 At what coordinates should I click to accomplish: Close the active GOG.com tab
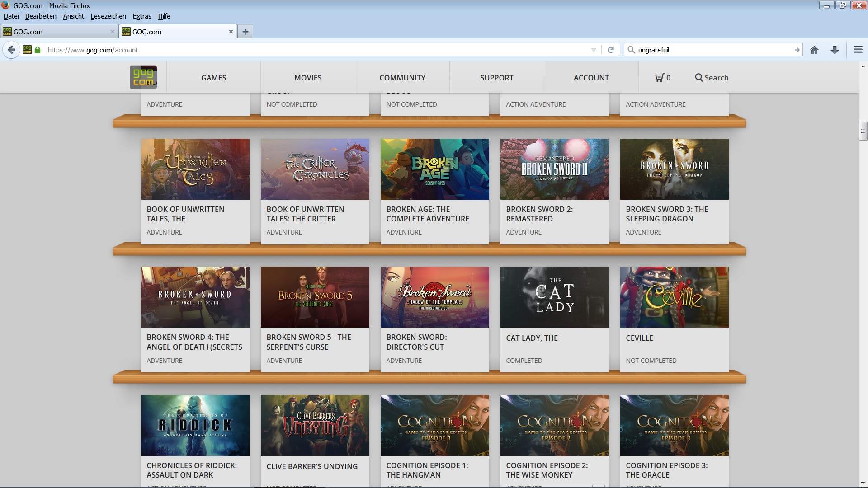point(231,32)
